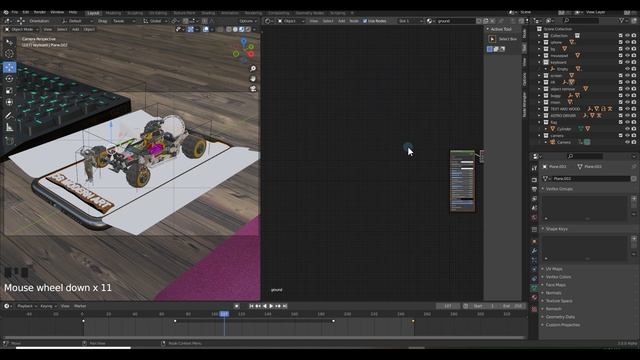
Task: Hide the Cylinder object in viewport
Action: pos(627,129)
